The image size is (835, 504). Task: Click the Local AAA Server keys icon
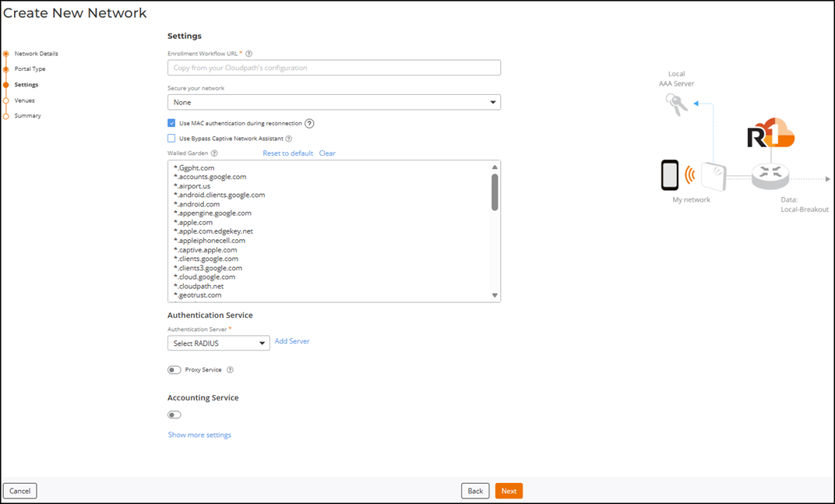pyautogui.click(x=676, y=104)
